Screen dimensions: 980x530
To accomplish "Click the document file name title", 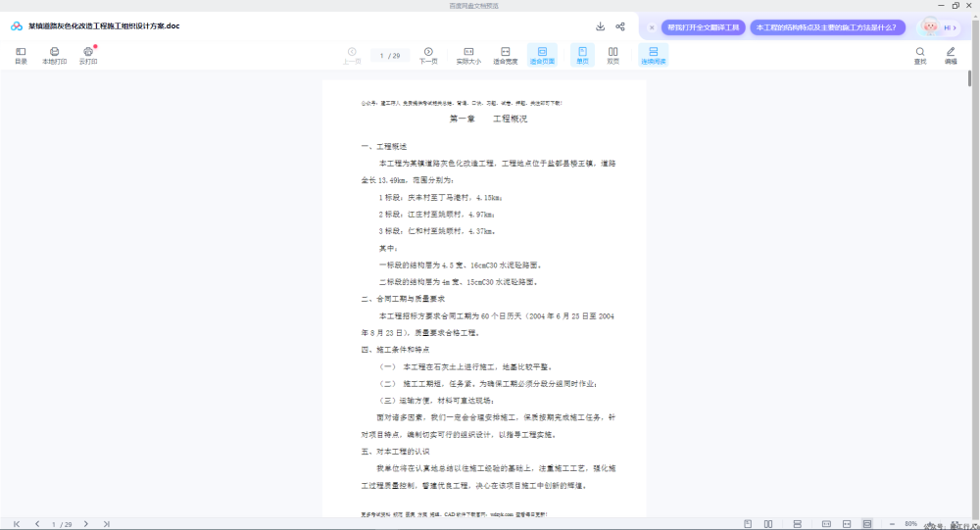I will (x=104, y=26).
